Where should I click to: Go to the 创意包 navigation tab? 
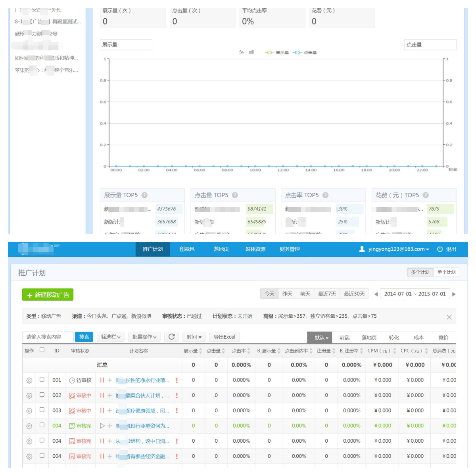click(187, 249)
